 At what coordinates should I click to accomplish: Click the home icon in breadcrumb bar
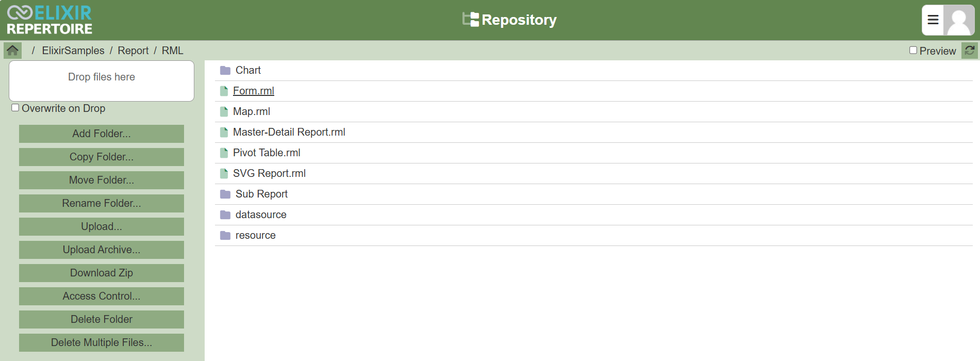(12, 51)
